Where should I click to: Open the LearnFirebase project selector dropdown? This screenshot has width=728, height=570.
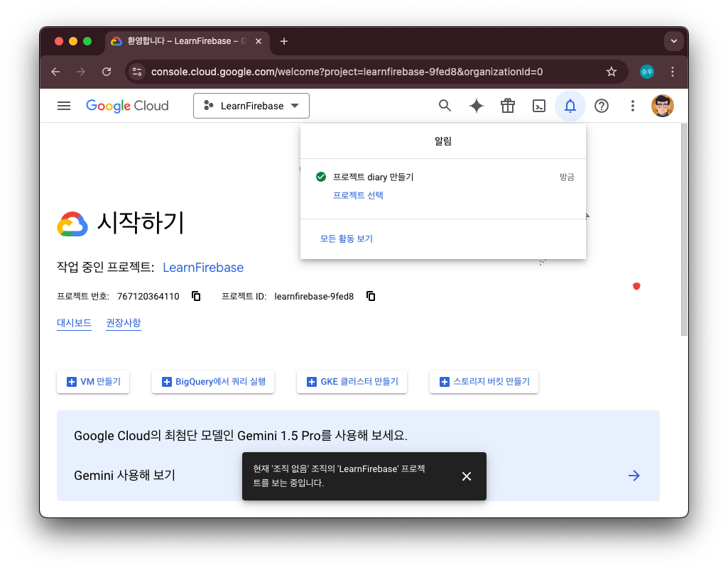[251, 106]
